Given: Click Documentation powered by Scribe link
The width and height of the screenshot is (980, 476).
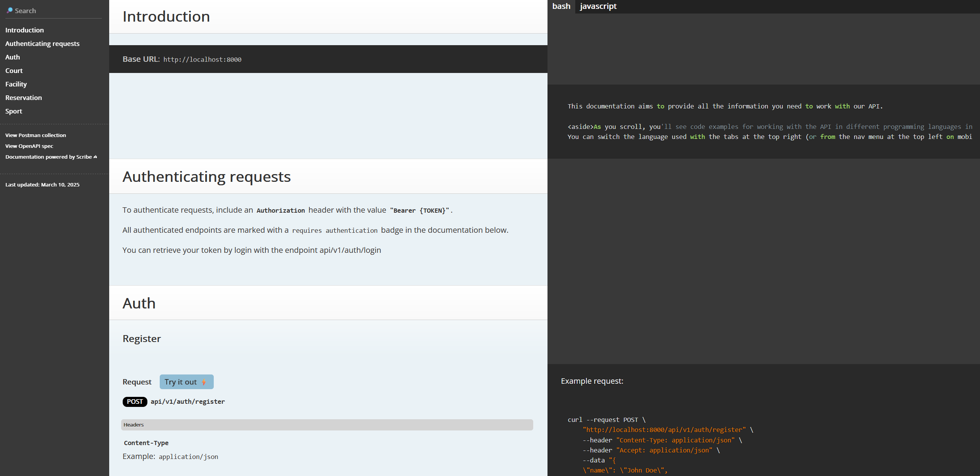Looking at the screenshot, I should pos(48,157).
